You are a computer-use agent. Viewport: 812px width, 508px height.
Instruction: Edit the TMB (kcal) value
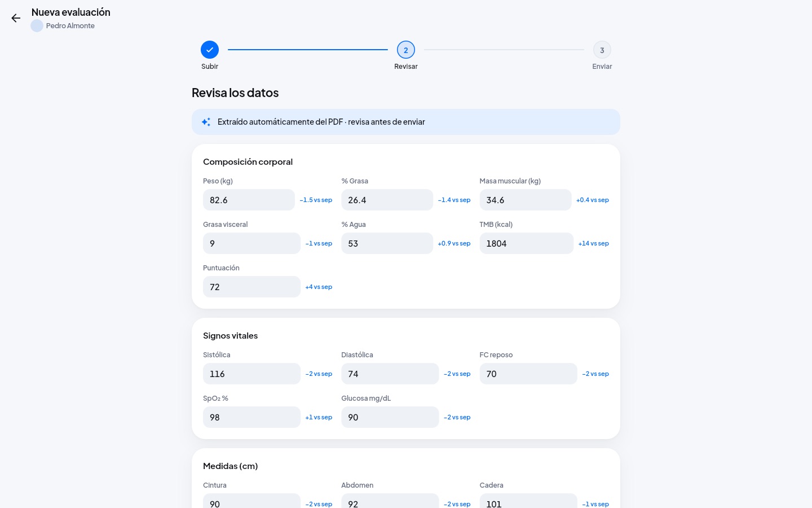pyautogui.click(x=527, y=243)
